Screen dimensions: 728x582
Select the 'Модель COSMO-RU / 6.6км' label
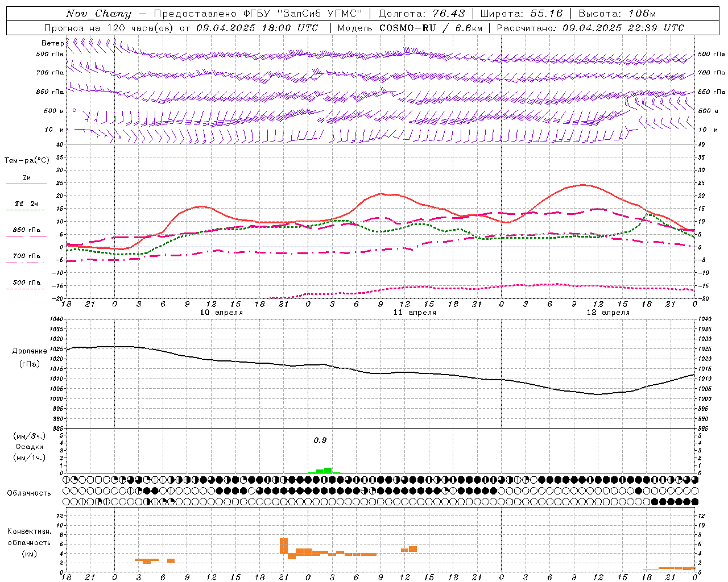coord(410,28)
